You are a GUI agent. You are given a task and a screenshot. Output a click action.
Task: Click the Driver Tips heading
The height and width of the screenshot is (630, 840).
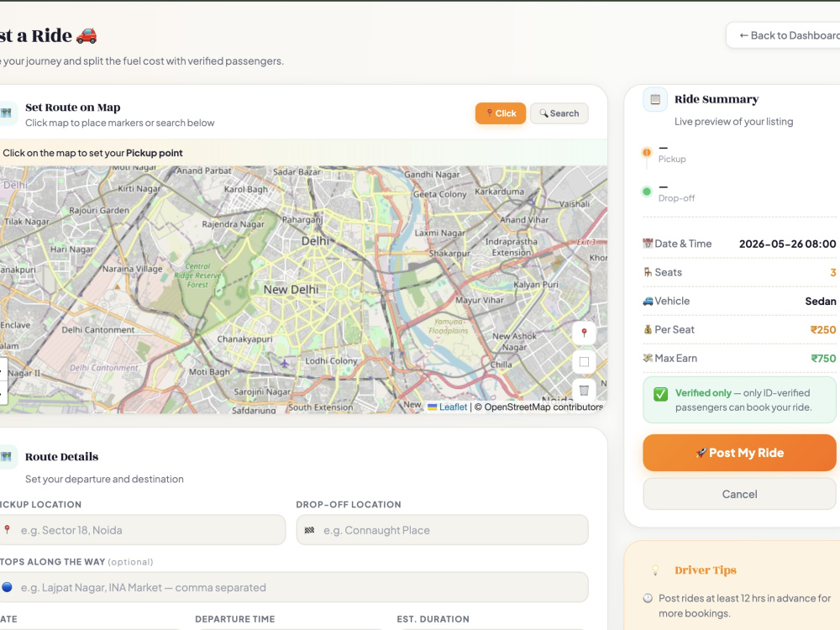tap(705, 570)
